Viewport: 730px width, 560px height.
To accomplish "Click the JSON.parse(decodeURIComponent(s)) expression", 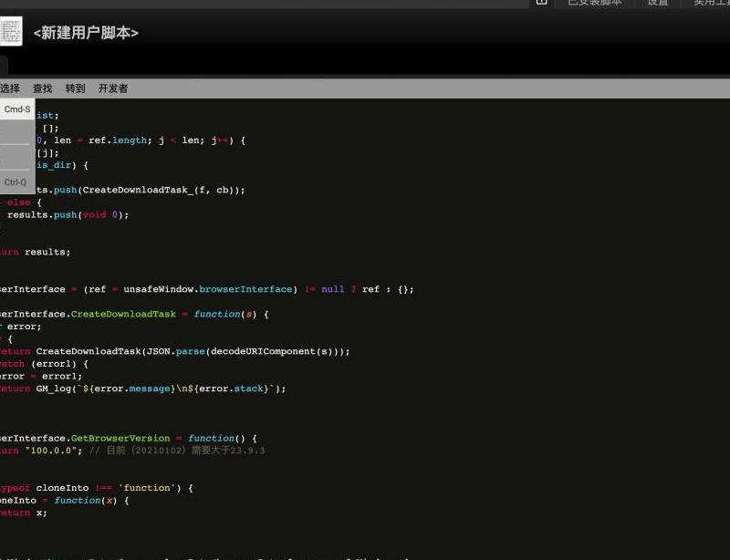I will pos(245,351).
